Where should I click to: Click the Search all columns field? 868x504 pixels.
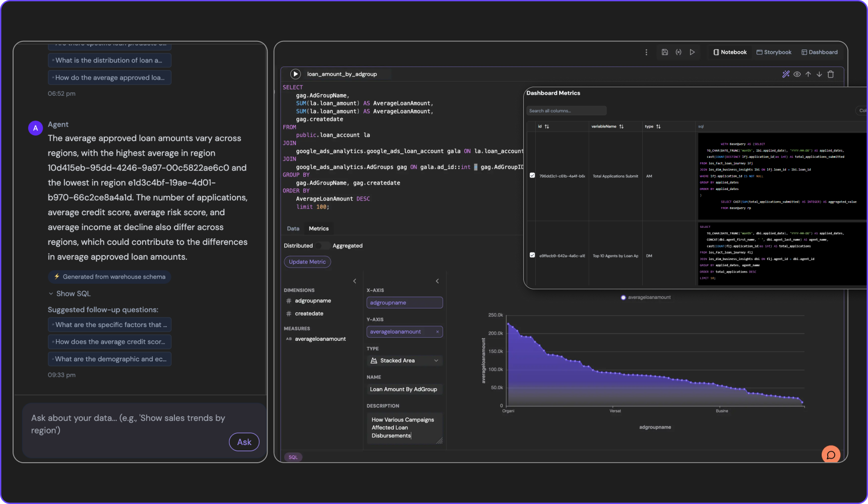coord(566,111)
